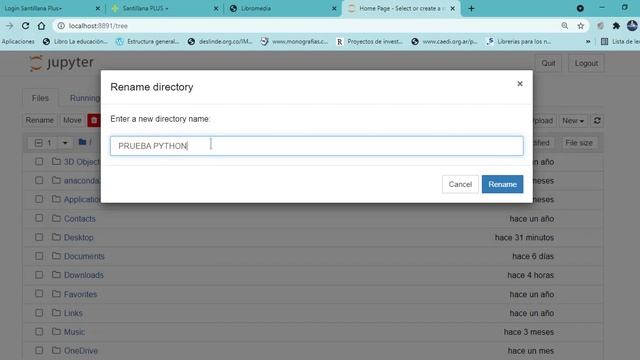Image resolution: width=640 pixels, height=360 pixels.
Task: Open the Extensions puzzle icon
Action: (616, 26)
